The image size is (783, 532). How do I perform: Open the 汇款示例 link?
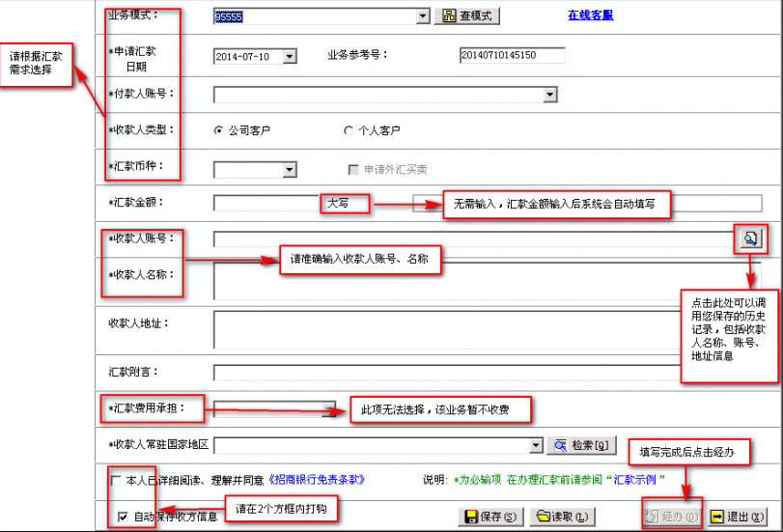[x=634, y=480]
